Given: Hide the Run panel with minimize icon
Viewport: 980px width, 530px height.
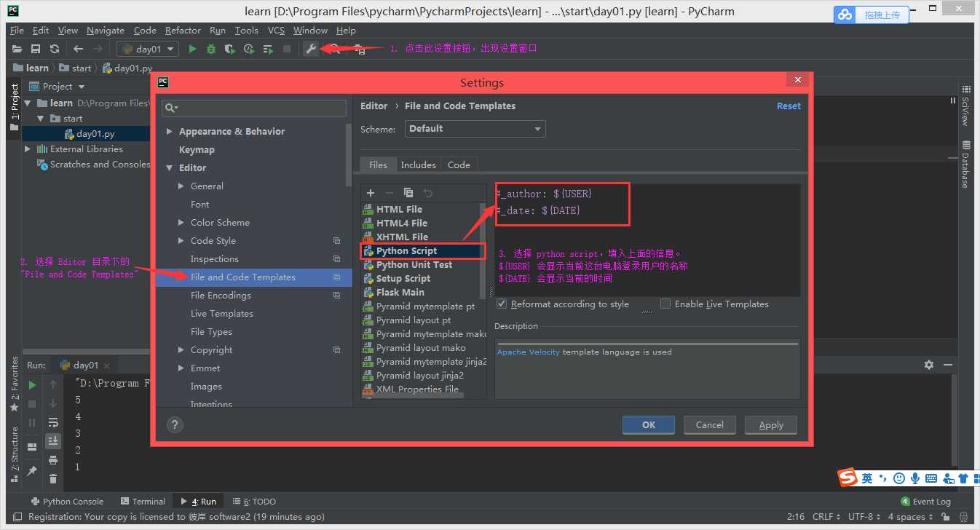Looking at the screenshot, I should 947,365.
